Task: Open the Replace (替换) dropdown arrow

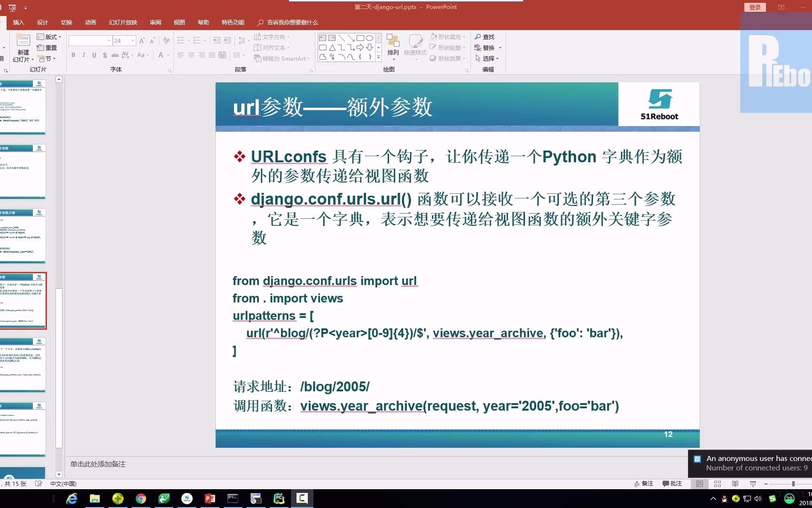Action: pos(500,48)
